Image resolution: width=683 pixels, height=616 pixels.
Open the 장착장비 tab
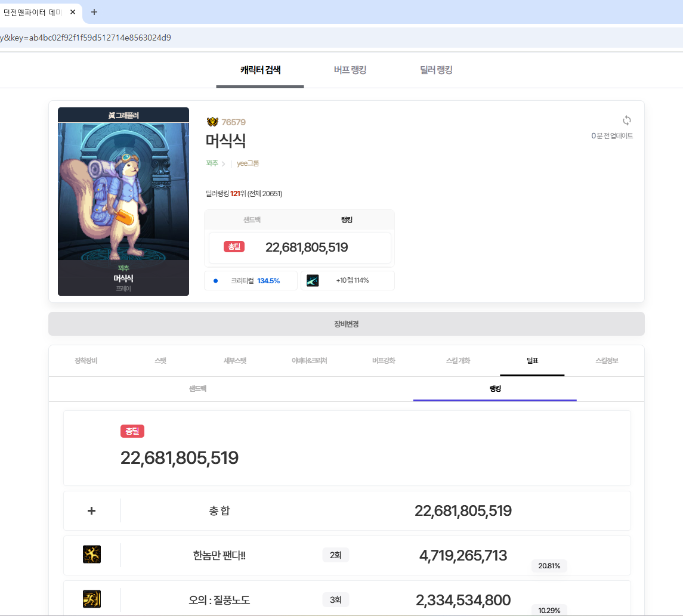click(x=86, y=361)
